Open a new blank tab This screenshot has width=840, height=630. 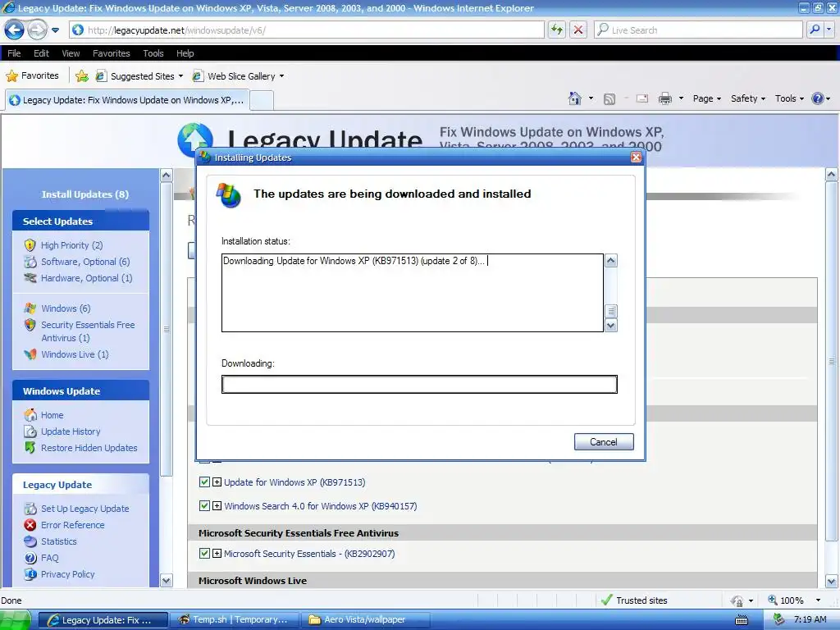(262, 100)
